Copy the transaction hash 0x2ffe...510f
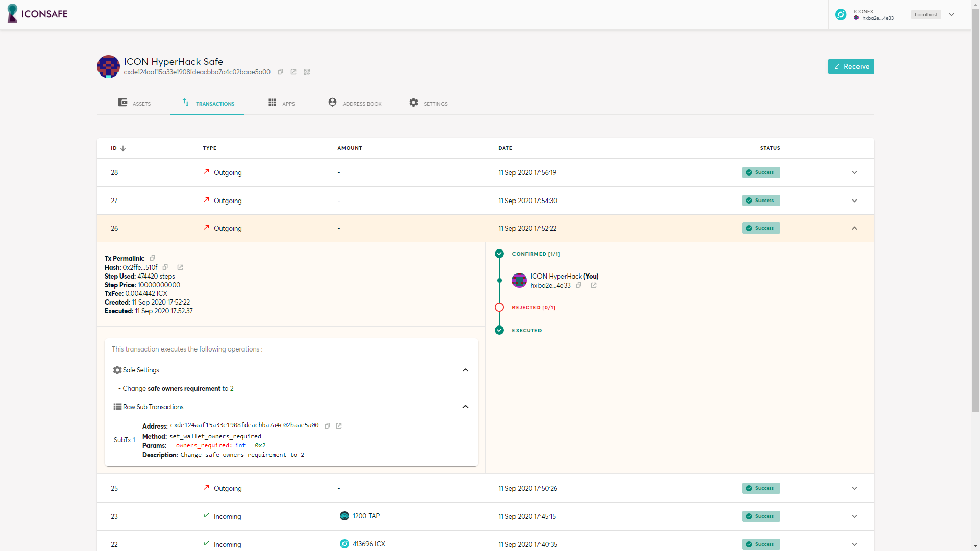This screenshot has width=980, height=551. [x=165, y=267]
